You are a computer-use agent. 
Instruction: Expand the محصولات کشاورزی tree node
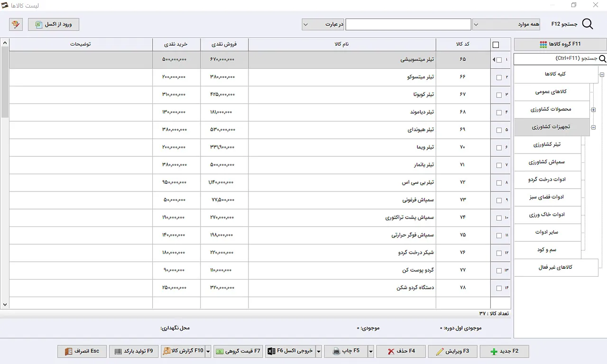point(593,110)
